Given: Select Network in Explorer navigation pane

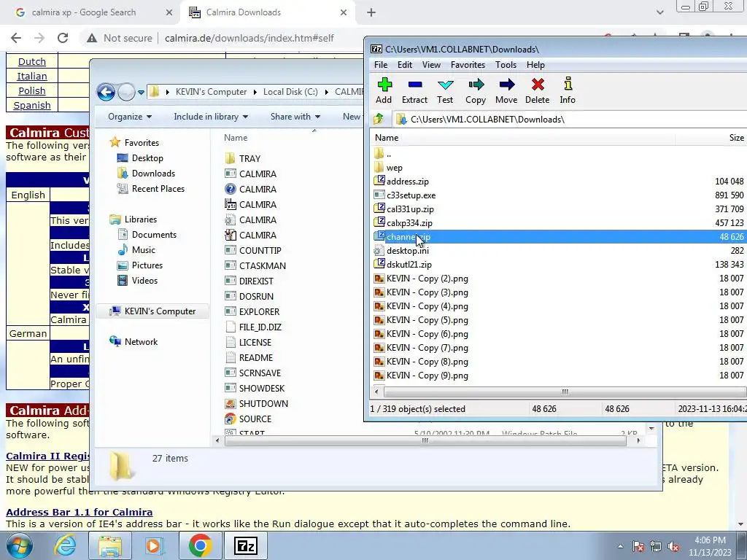Looking at the screenshot, I should coord(141,341).
